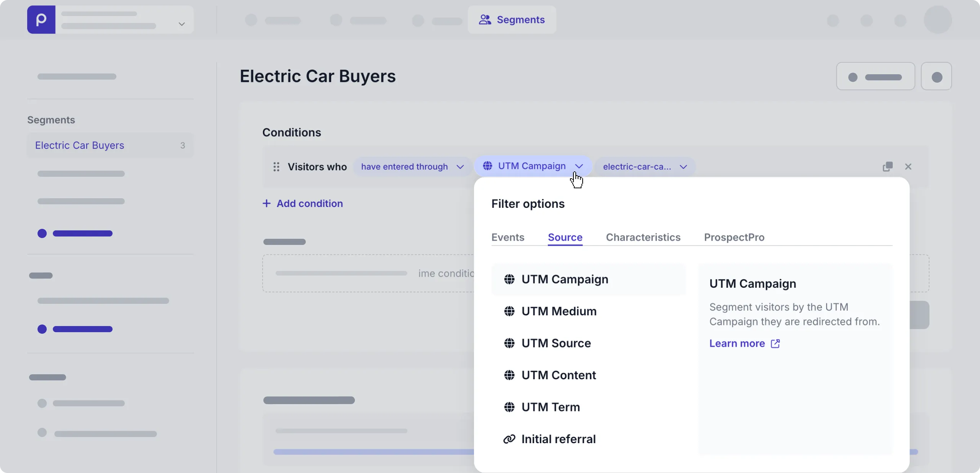Image resolution: width=980 pixels, height=473 pixels.
Task: Click the Segments people icon in navbar
Action: [485, 20]
